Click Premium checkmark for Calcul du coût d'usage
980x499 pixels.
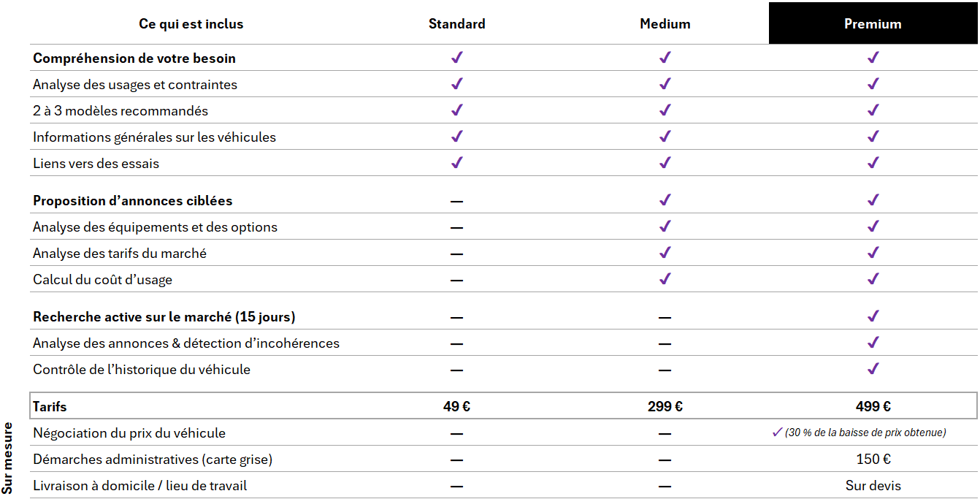coord(873,279)
